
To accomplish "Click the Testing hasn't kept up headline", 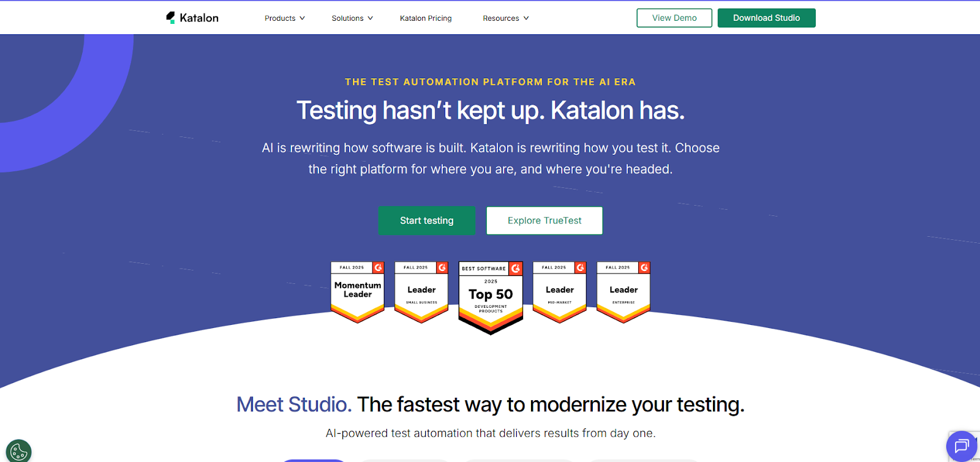I will coord(490,111).
